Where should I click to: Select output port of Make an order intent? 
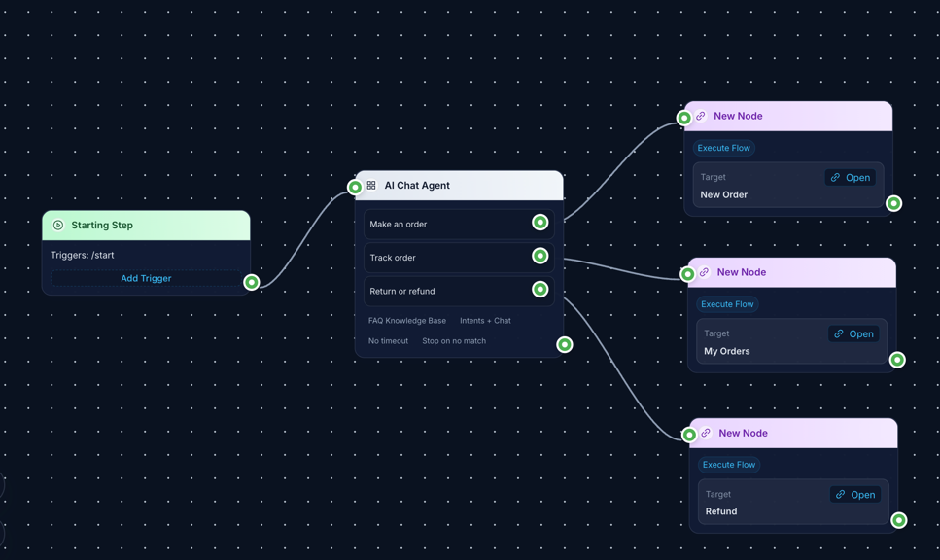[x=540, y=222]
